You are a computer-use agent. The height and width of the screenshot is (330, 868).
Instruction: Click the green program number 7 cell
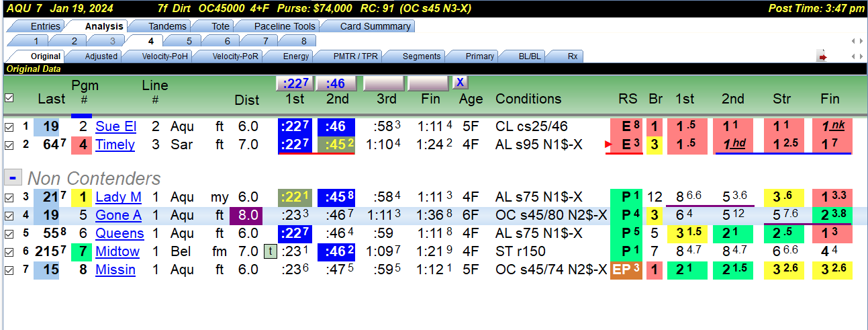(83, 251)
